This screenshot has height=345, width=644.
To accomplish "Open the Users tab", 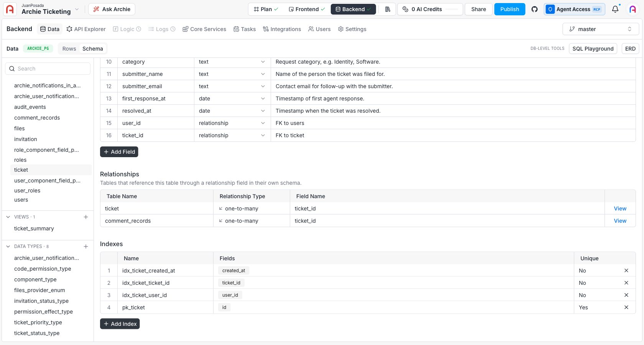I will (x=319, y=29).
